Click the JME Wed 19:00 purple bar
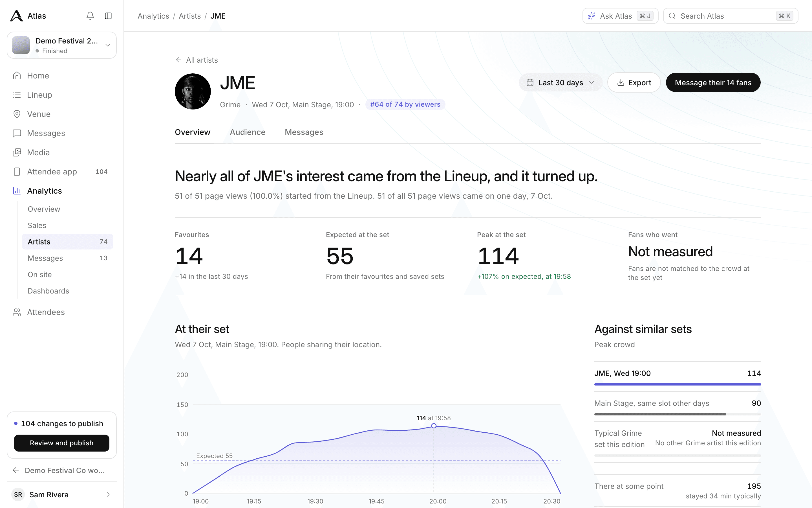The image size is (812, 508). (678, 384)
